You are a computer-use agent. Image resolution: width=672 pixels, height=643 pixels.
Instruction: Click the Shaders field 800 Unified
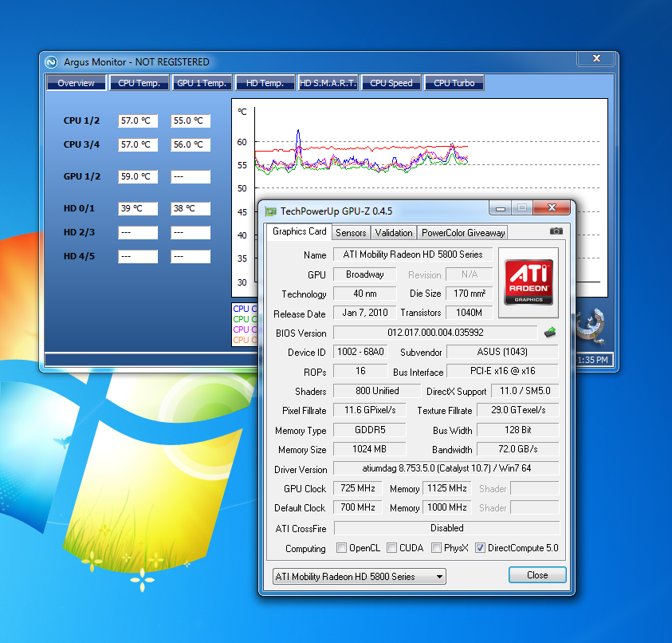pos(377,391)
